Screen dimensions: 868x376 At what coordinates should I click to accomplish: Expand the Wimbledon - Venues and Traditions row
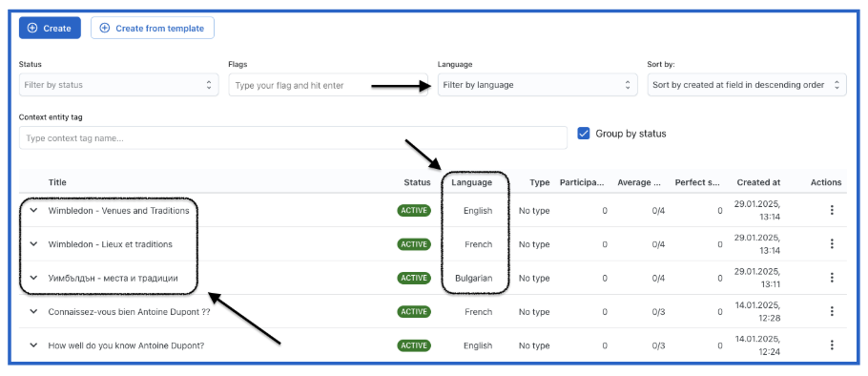click(33, 211)
